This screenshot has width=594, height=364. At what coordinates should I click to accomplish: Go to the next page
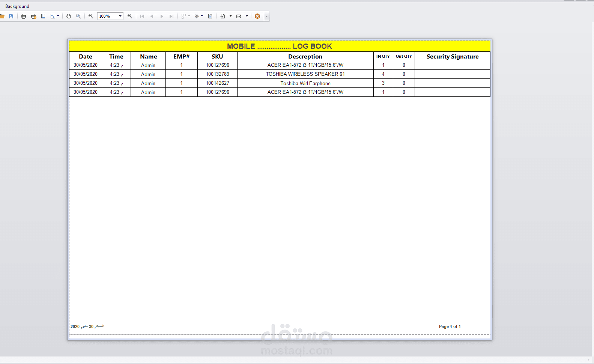(x=162, y=16)
